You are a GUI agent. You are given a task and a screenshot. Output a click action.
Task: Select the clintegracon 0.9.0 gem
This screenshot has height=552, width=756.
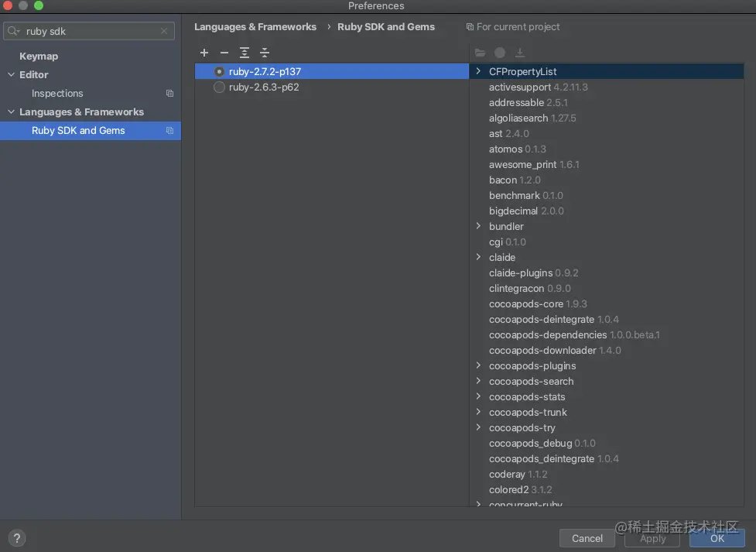coord(529,288)
